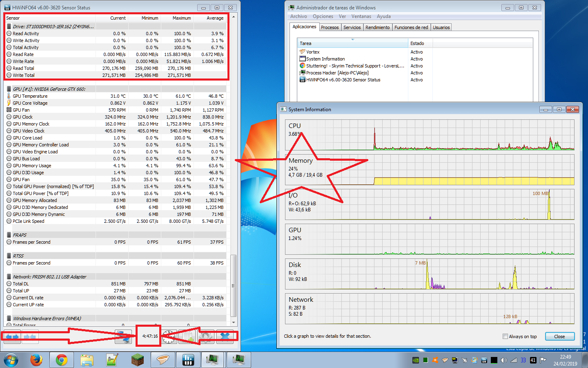Click the Windows Start orb

point(11,360)
